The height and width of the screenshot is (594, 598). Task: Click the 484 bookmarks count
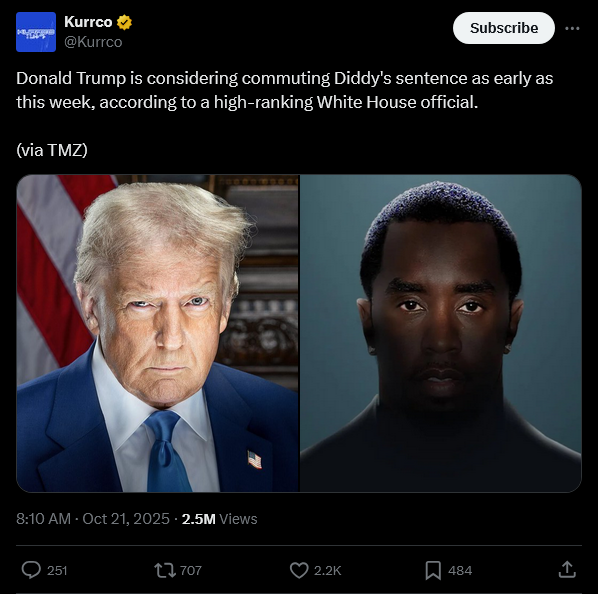pyautogui.click(x=460, y=570)
